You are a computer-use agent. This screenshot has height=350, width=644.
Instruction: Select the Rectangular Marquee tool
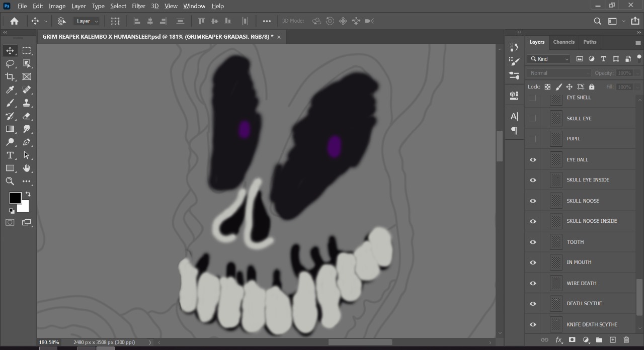tap(27, 51)
